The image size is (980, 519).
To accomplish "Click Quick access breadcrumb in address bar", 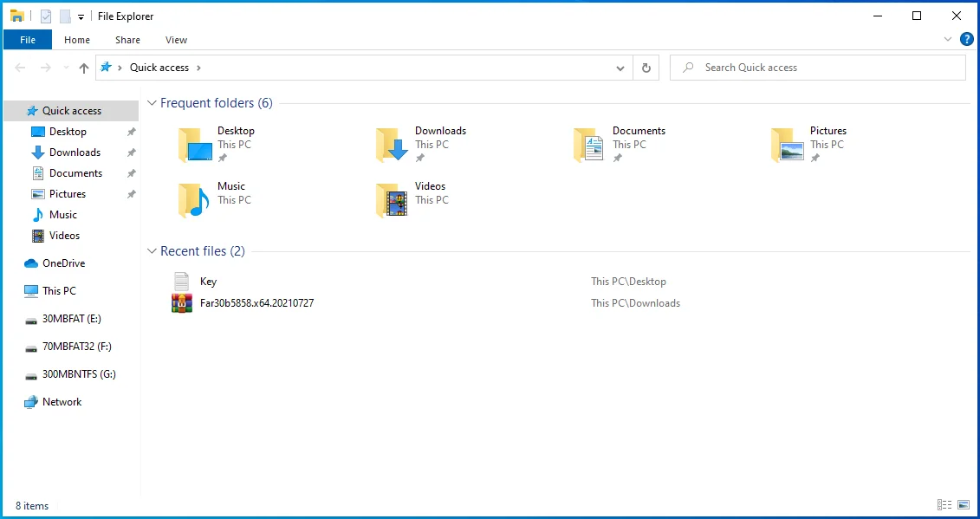I will point(159,68).
